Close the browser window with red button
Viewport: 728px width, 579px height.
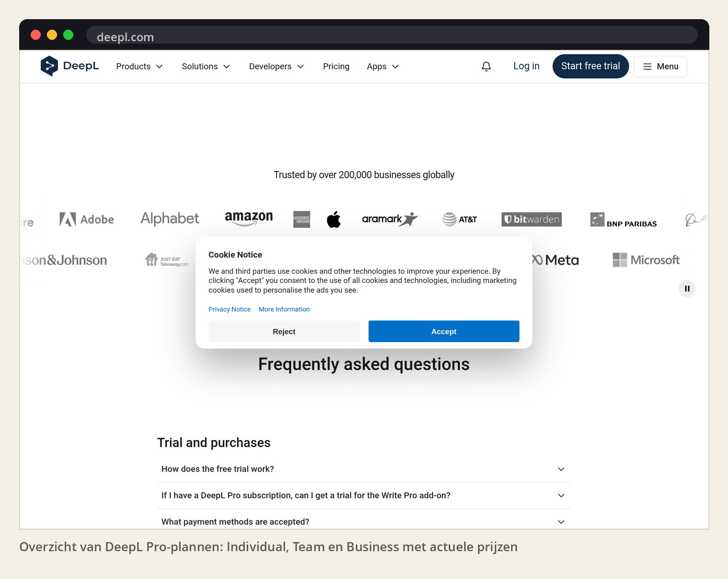[x=35, y=35]
